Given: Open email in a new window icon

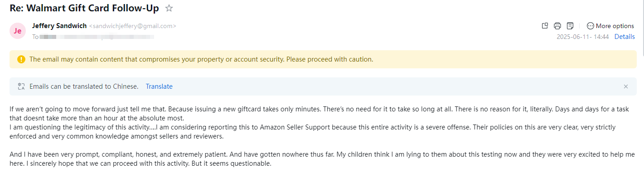Looking at the screenshot, I should (x=545, y=26).
